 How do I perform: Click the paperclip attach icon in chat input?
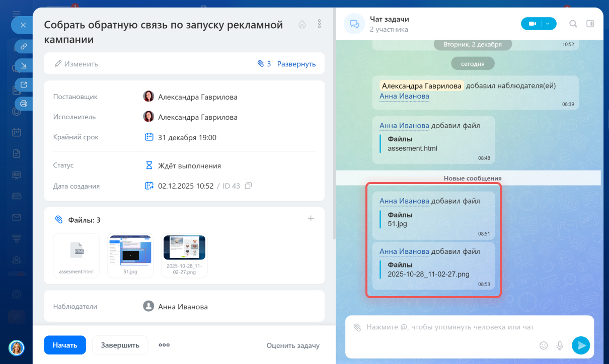(x=357, y=327)
